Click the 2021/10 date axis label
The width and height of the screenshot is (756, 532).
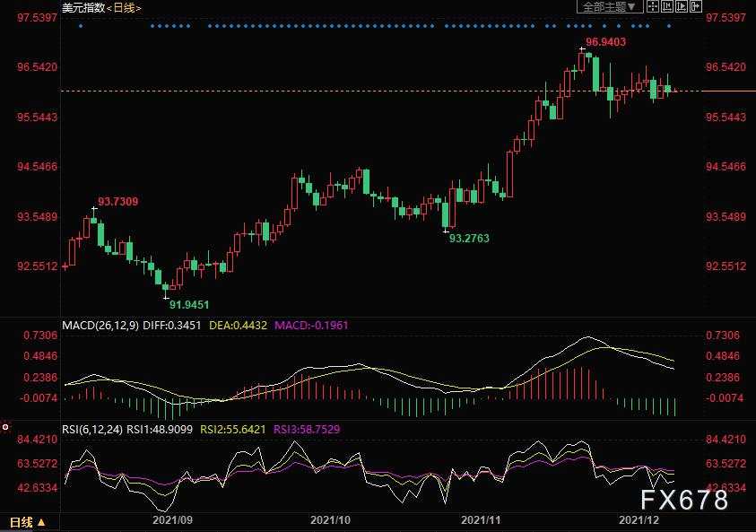330,520
